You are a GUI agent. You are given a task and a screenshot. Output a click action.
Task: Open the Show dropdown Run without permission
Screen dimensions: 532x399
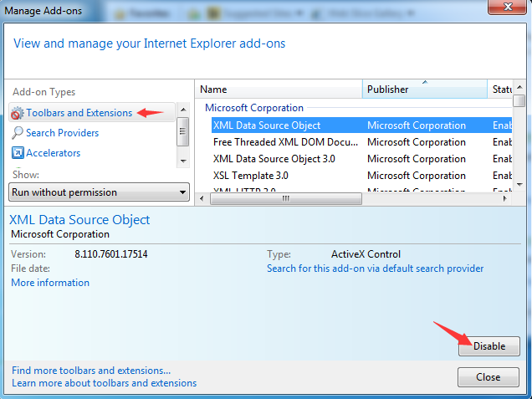tap(99, 192)
